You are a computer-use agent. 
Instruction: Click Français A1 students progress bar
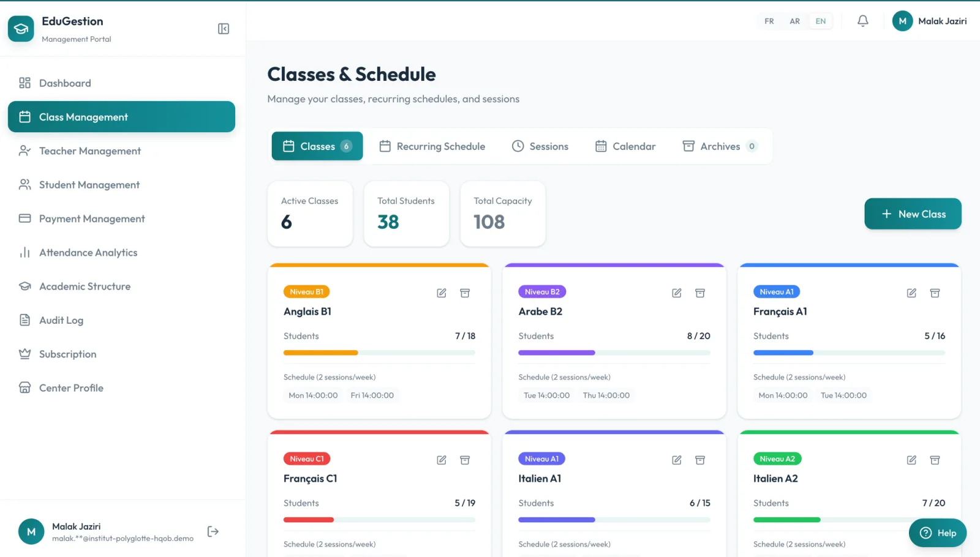849,353
